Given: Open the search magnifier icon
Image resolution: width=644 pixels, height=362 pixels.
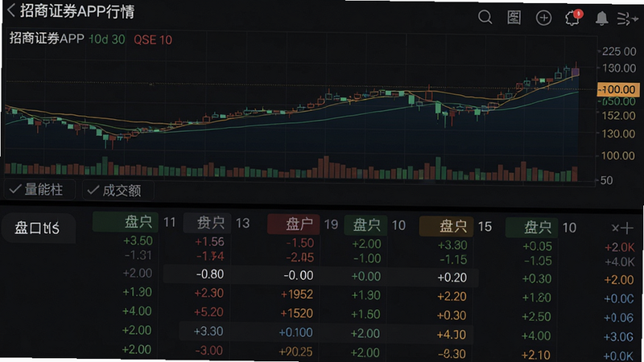Looking at the screenshot, I should pos(485,17).
